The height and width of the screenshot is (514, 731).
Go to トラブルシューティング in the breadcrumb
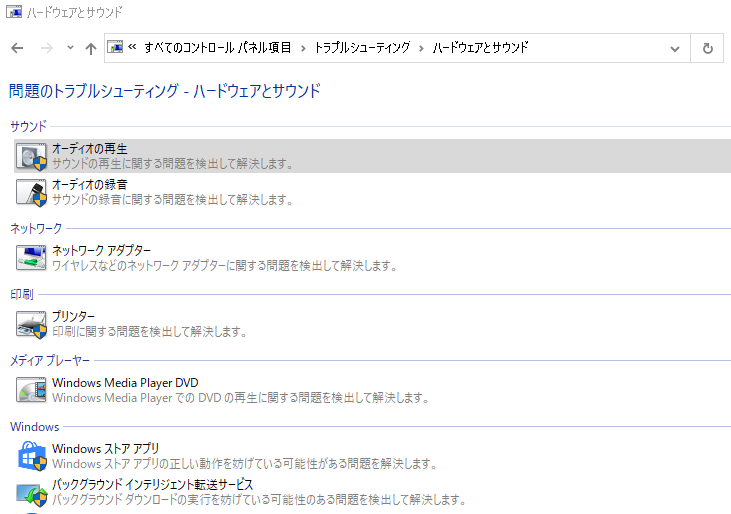361,48
